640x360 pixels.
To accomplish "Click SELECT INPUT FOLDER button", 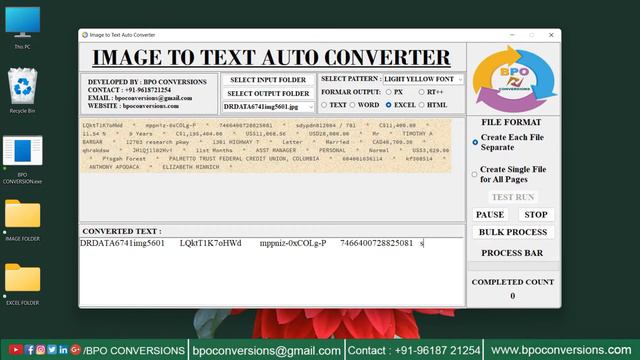I will point(268,80).
